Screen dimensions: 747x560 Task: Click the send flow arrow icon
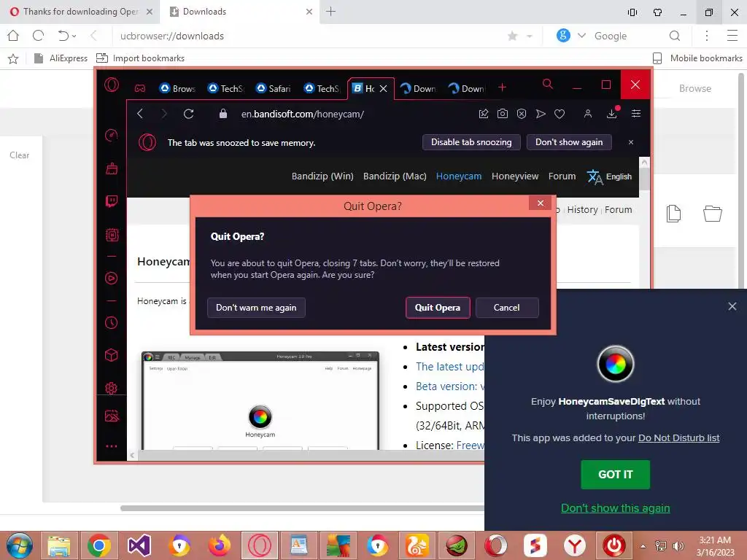(541, 114)
